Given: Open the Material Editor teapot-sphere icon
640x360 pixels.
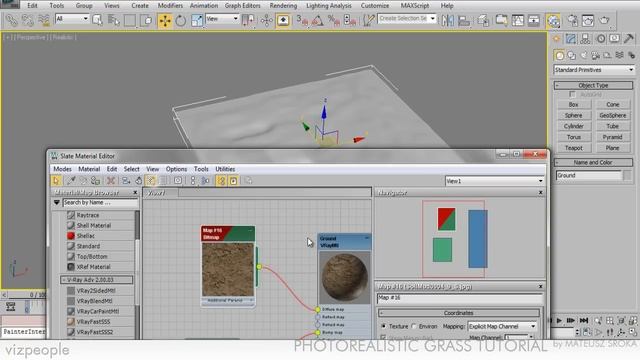Looking at the screenshot, I should (x=553, y=20).
